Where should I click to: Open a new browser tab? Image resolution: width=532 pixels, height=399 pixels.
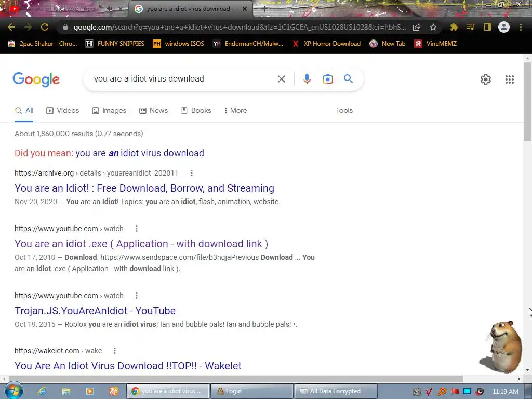click(264, 9)
